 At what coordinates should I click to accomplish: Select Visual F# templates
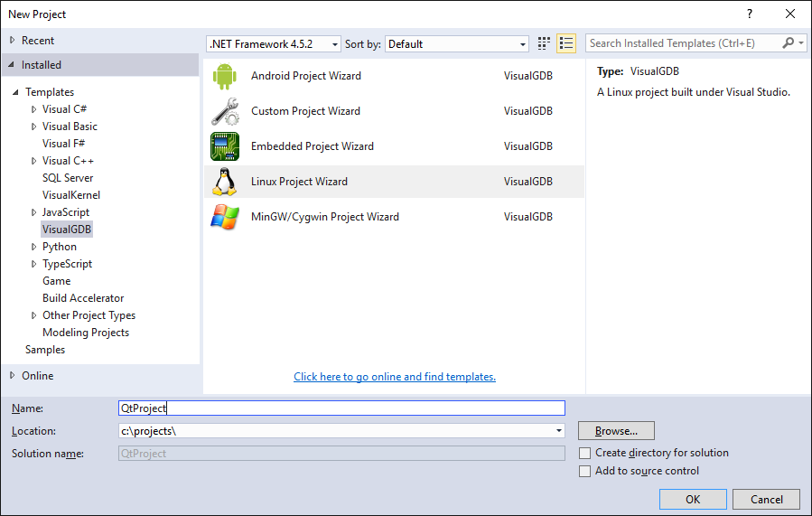click(x=64, y=144)
